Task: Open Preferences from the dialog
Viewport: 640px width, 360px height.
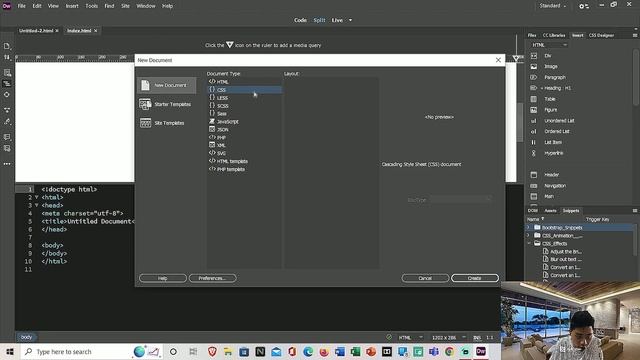Action: (212, 278)
